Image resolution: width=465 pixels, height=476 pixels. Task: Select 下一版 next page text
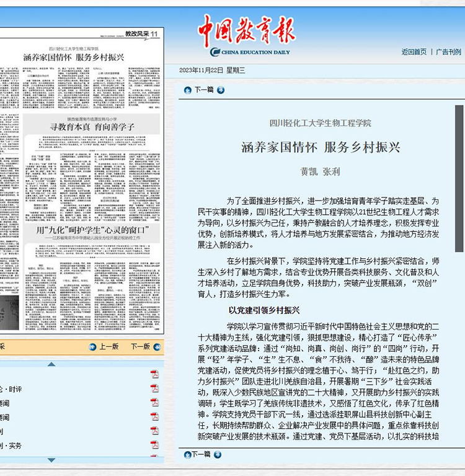139,347
